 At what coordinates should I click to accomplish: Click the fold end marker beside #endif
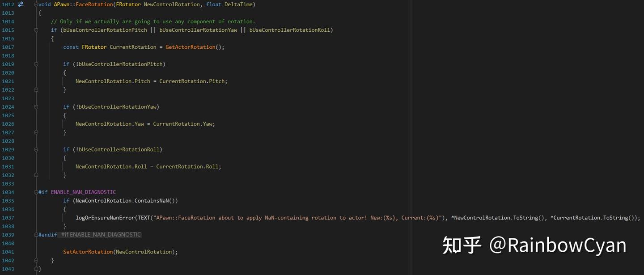click(36, 234)
